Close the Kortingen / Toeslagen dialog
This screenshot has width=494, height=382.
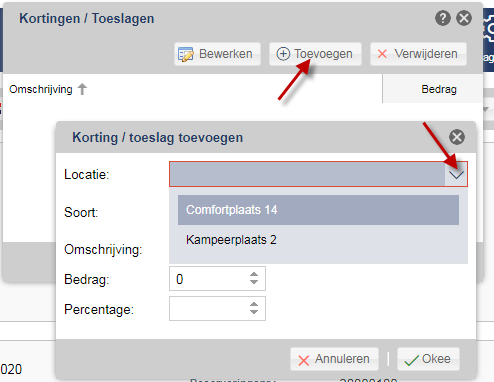pyautogui.click(x=464, y=18)
